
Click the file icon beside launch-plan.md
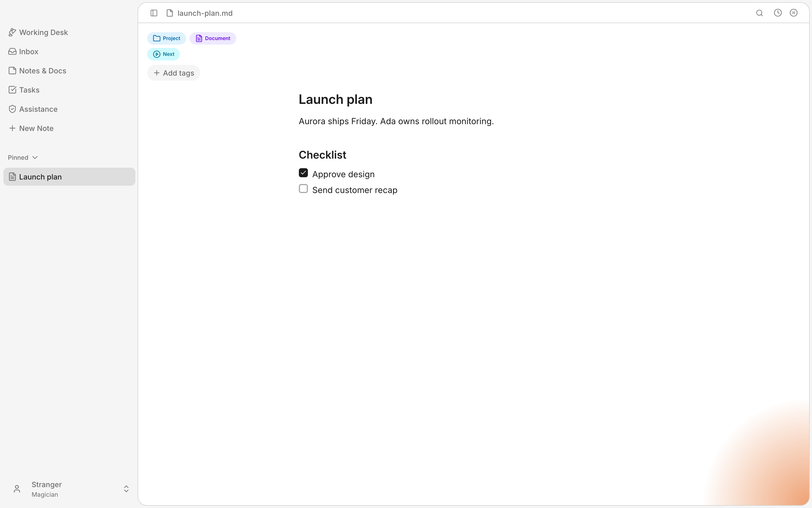(x=170, y=13)
